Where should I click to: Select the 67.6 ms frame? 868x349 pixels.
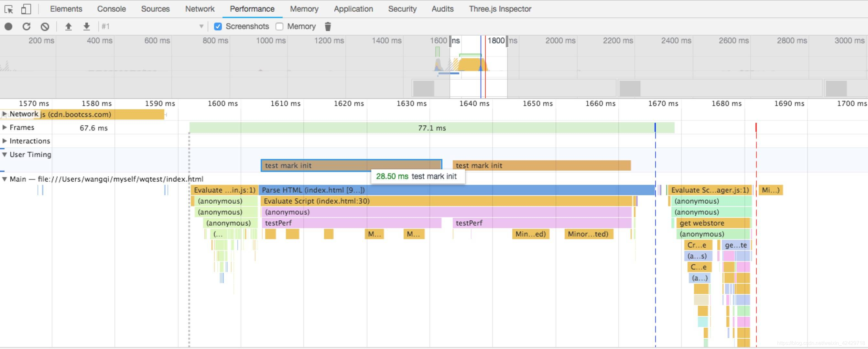click(x=94, y=128)
